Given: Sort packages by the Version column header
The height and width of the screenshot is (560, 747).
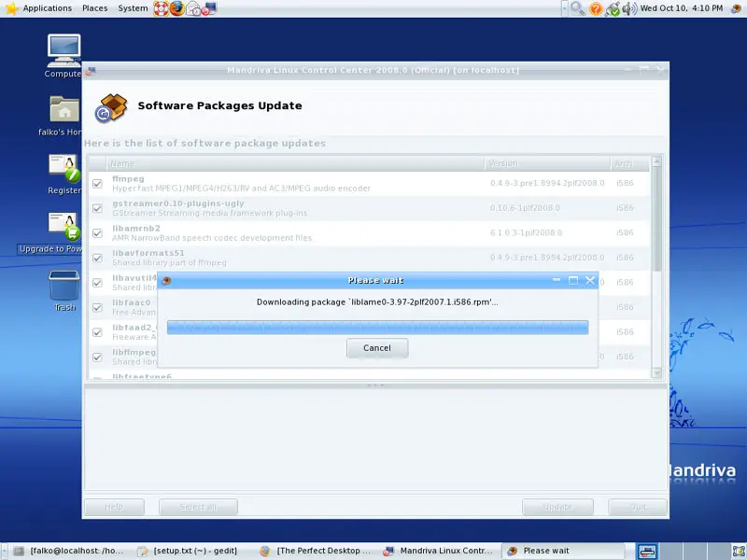Looking at the screenshot, I should (x=547, y=164).
